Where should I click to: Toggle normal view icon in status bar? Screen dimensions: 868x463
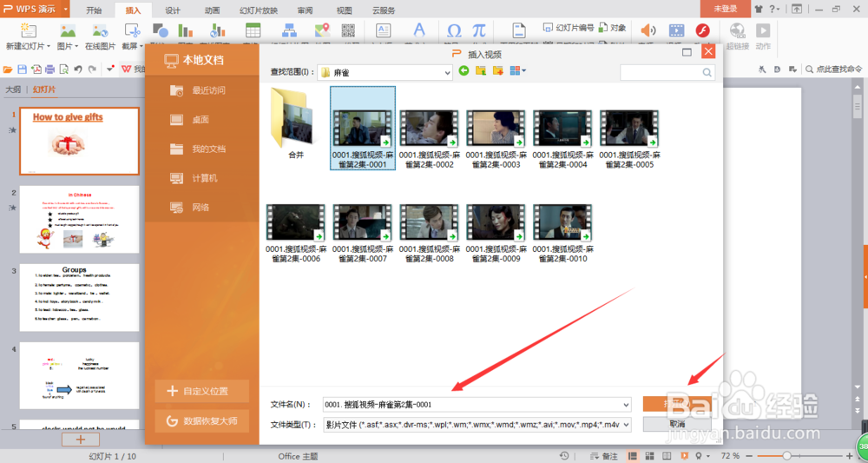click(632, 456)
